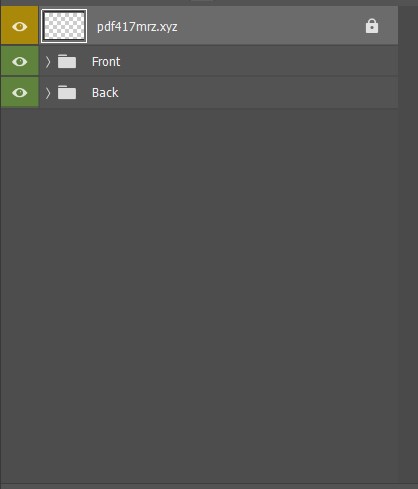The image size is (418, 489).
Task: Select the Back group by its name
Action: pyautogui.click(x=105, y=93)
